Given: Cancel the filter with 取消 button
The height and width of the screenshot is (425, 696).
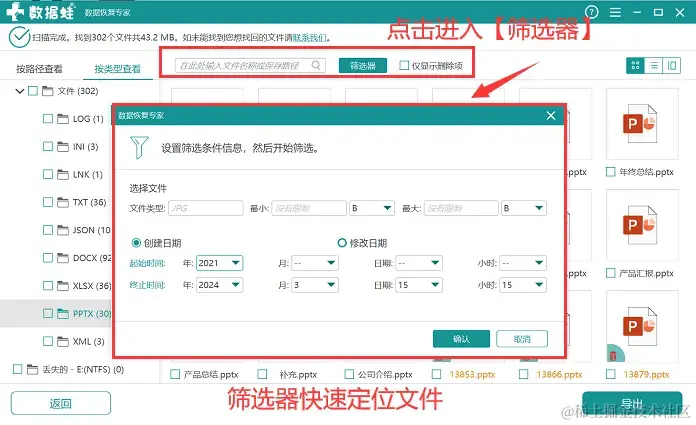Looking at the screenshot, I should click(x=522, y=339).
